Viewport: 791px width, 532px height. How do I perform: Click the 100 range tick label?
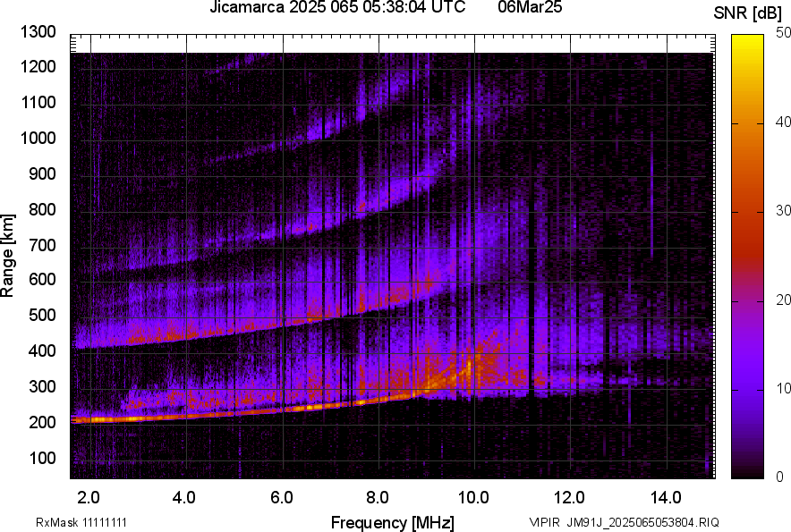[x=42, y=458]
